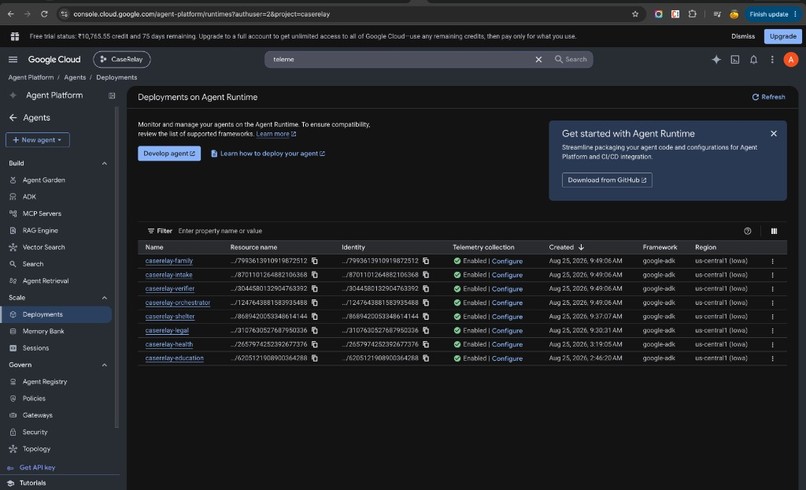Open Agent Registry in sidebar
Viewport: 806px width, 490px height.
(45, 382)
